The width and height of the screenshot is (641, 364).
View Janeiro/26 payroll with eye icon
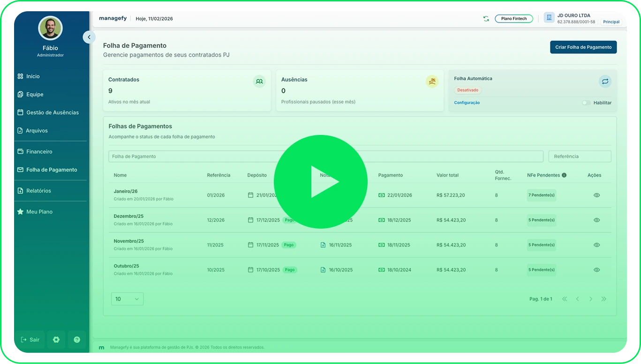596,195
